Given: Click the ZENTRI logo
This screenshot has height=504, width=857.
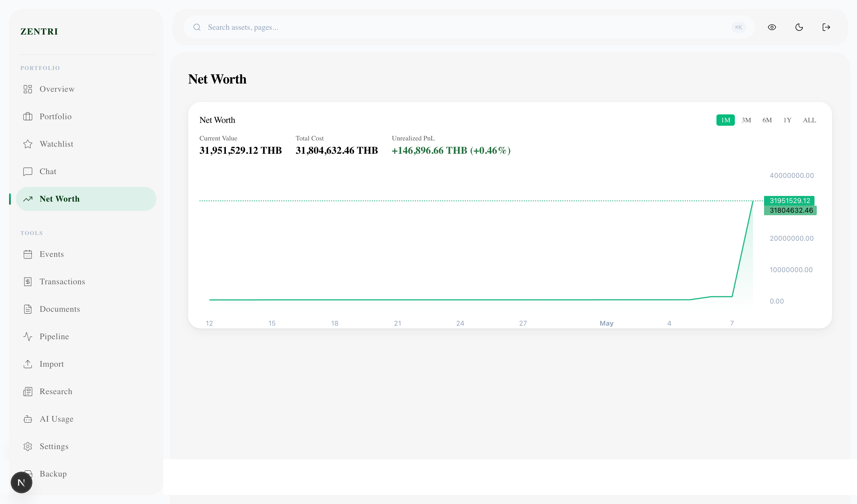Looking at the screenshot, I should (x=39, y=32).
